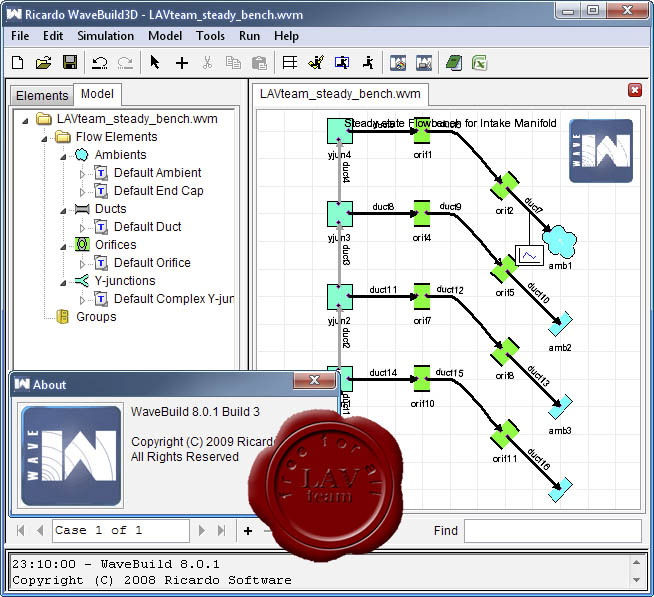Select the arrow pointer tool
This screenshot has width=654, height=597.
[155, 63]
